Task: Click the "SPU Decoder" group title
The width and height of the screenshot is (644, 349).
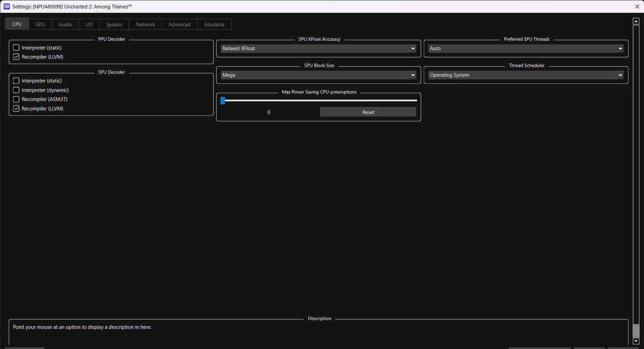Action: (x=112, y=72)
